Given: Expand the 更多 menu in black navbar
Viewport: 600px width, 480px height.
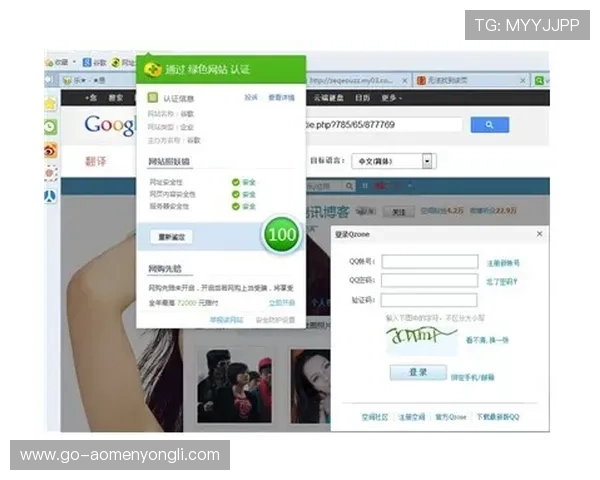Looking at the screenshot, I should (389, 98).
